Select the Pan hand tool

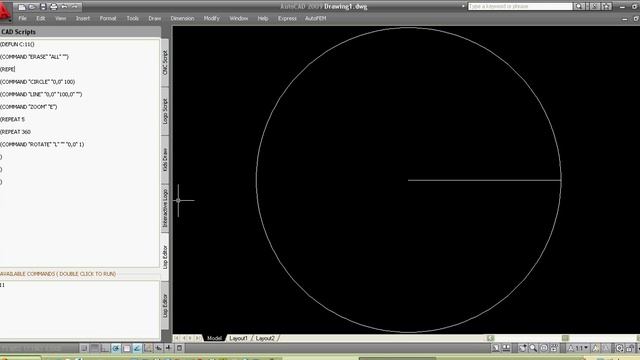[x=522, y=348]
